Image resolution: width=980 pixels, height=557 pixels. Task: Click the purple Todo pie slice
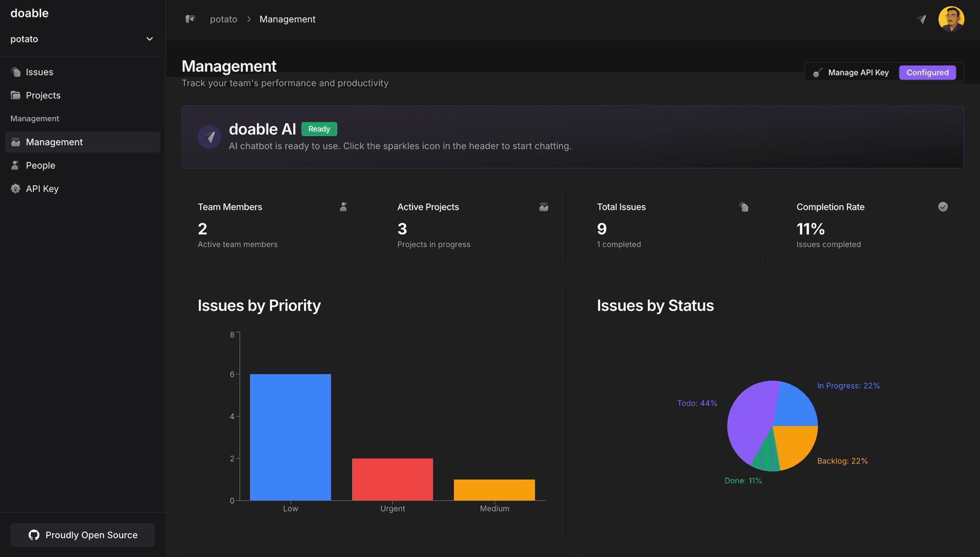pyautogui.click(x=748, y=423)
